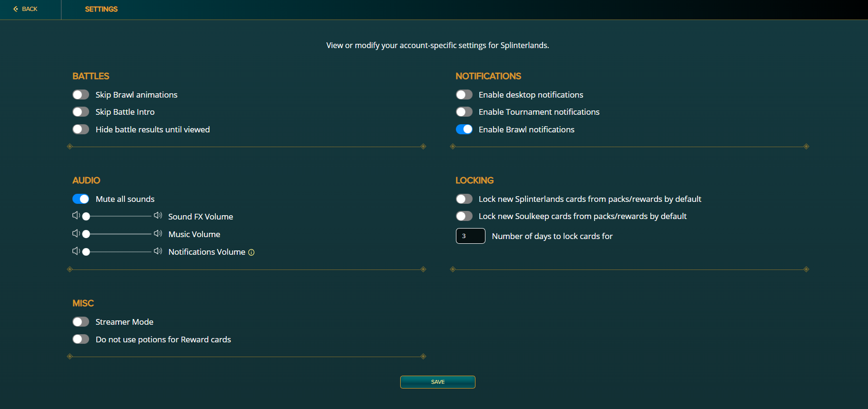Click the Notifications Volume slider handle
The height and width of the screenshot is (409, 868).
point(86,252)
